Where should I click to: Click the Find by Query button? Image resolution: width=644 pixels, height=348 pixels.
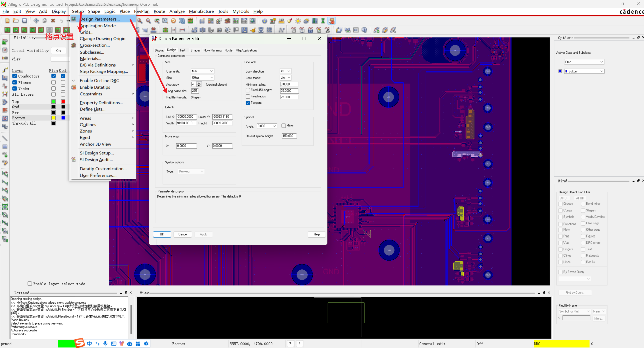pyautogui.click(x=575, y=293)
